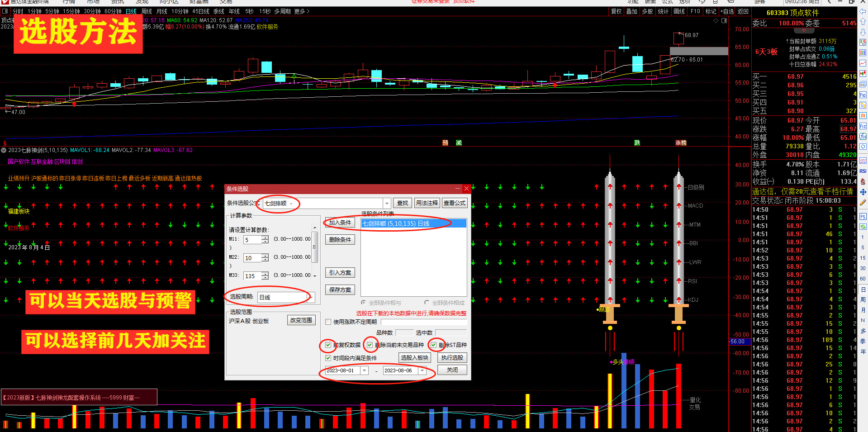The height and width of the screenshot is (432, 868).
Task: Open the 画线 drawing toolbar item
Action: [x=679, y=11]
